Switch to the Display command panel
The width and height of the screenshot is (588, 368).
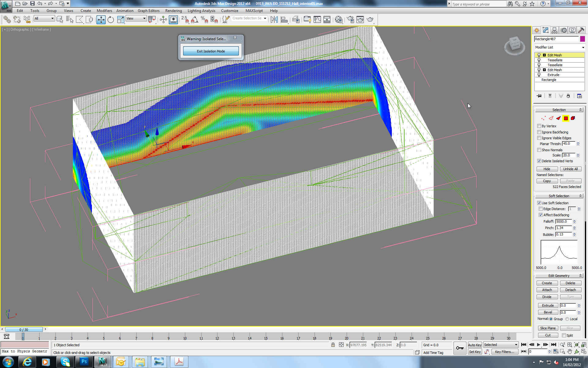tap(572, 30)
